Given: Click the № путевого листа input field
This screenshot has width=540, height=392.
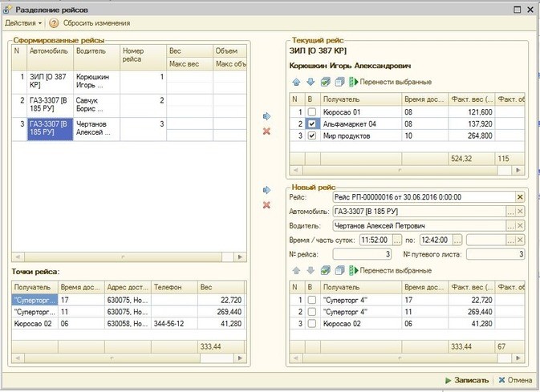Looking at the screenshot, I should [496, 254].
